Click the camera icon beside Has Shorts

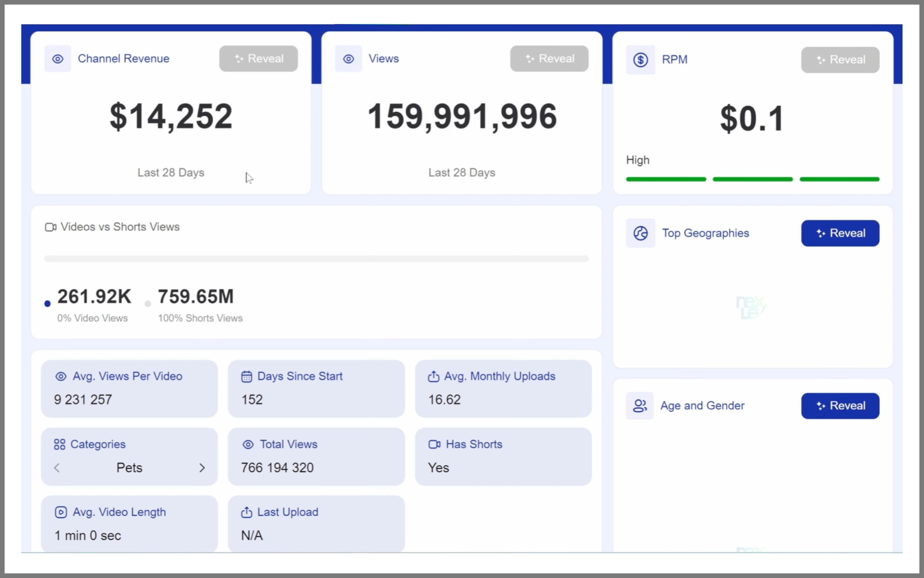(x=434, y=444)
